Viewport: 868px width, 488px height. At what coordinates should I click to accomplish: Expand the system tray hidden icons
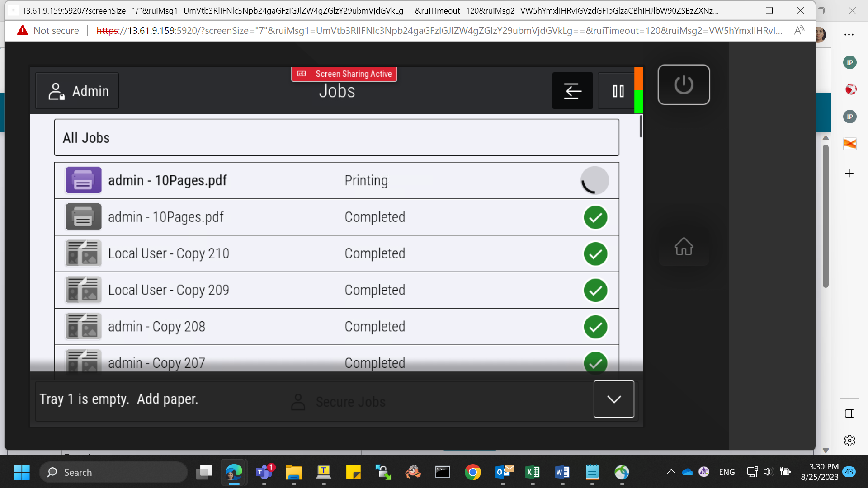point(671,472)
